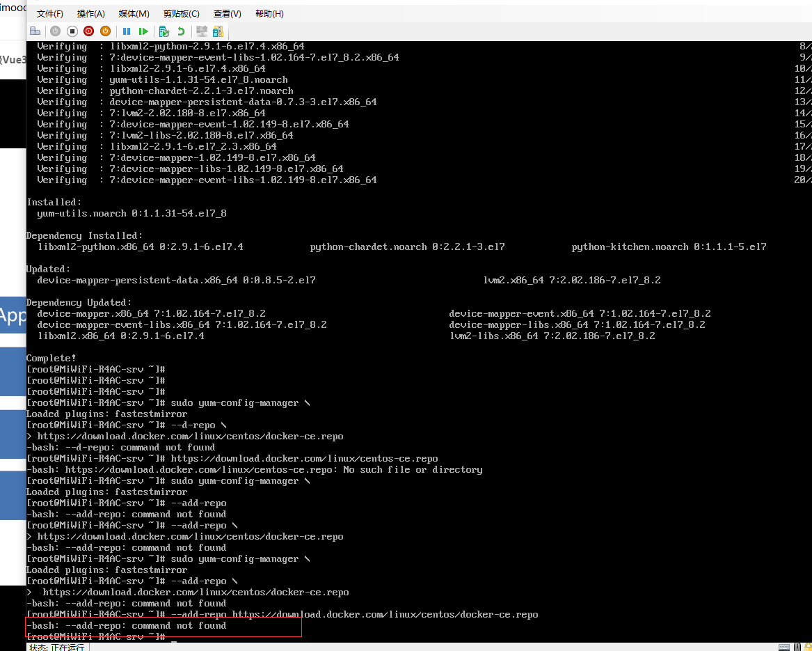Click 'device-mapper-persistent-data.x86_64 0:0.8.5-2.el7' text
This screenshot has width=812, height=651.
176,280
